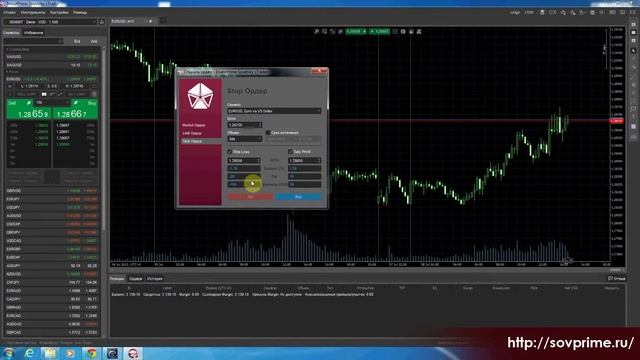Open Google Chrome from the taskbar
Screen dimensions: 640x360
click(91, 353)
